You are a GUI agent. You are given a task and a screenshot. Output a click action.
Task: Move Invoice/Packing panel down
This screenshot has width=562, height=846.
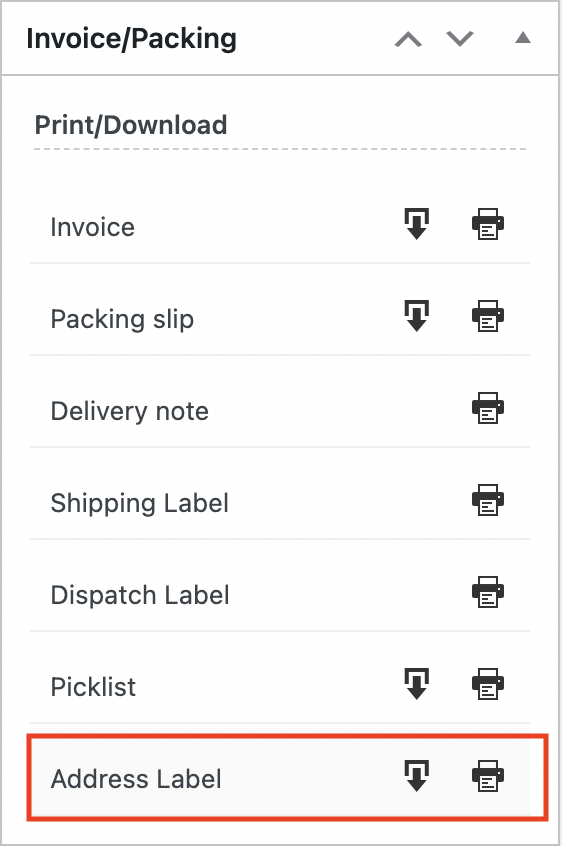coord(460,39)
